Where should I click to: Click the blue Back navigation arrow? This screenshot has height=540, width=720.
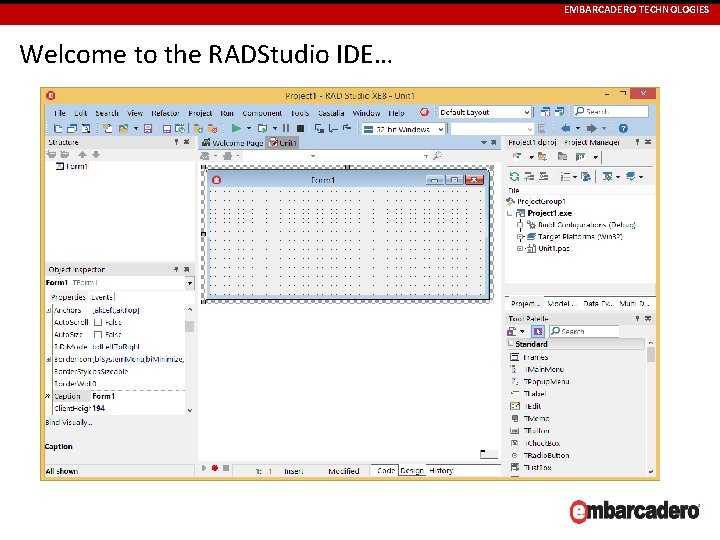(x=566, y=129)
